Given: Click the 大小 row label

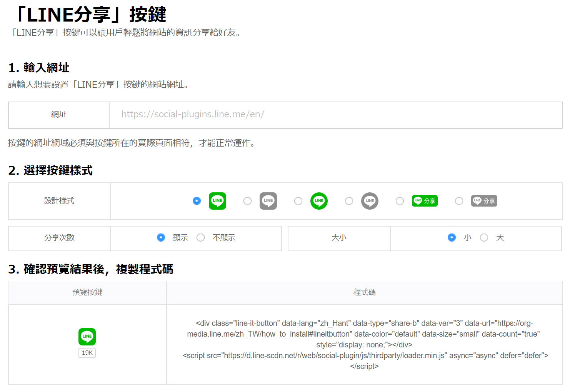Looking at the screenshot, I should (339, 238).
